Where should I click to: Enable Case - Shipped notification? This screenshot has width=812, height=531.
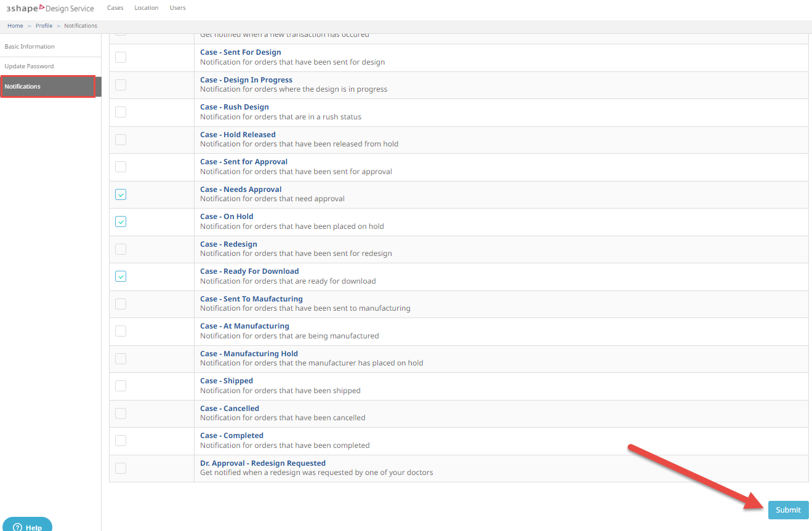tap(121, 386)
